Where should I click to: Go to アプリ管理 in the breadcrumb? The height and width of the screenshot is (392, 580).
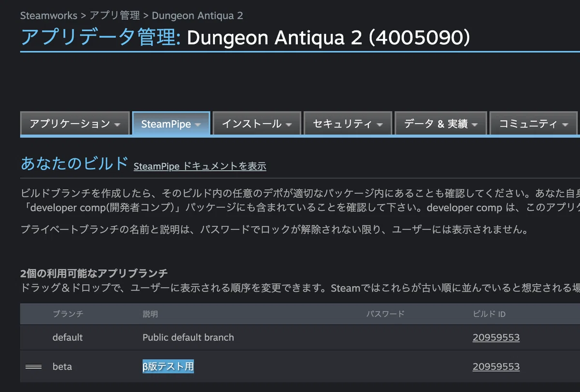(x=115, y=15)
